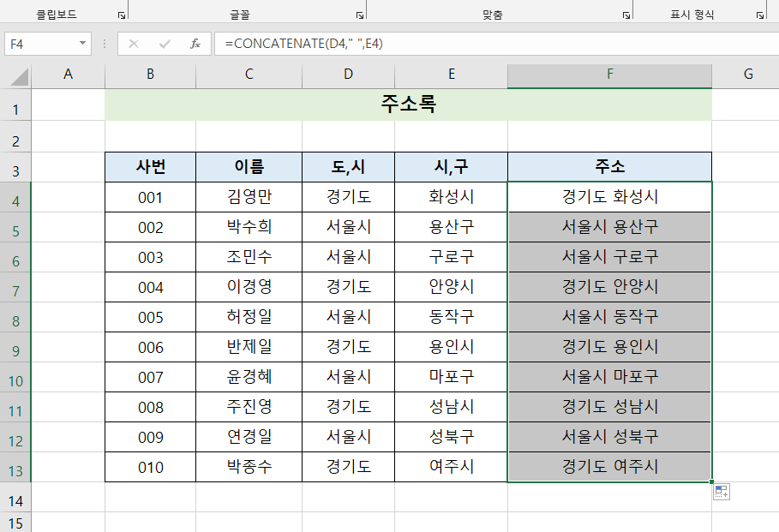Select cell containing 서울시 구로구

click(609, 257)
